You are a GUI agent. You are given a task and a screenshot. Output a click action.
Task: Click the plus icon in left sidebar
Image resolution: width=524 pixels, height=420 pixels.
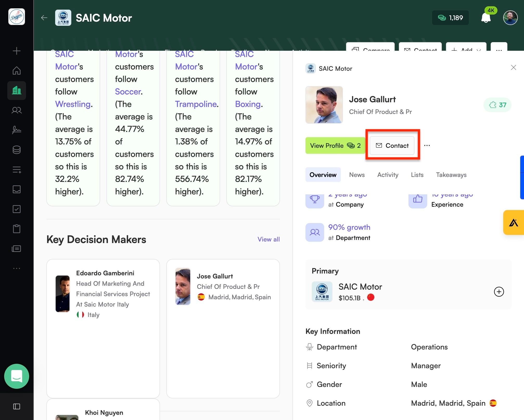17,51
